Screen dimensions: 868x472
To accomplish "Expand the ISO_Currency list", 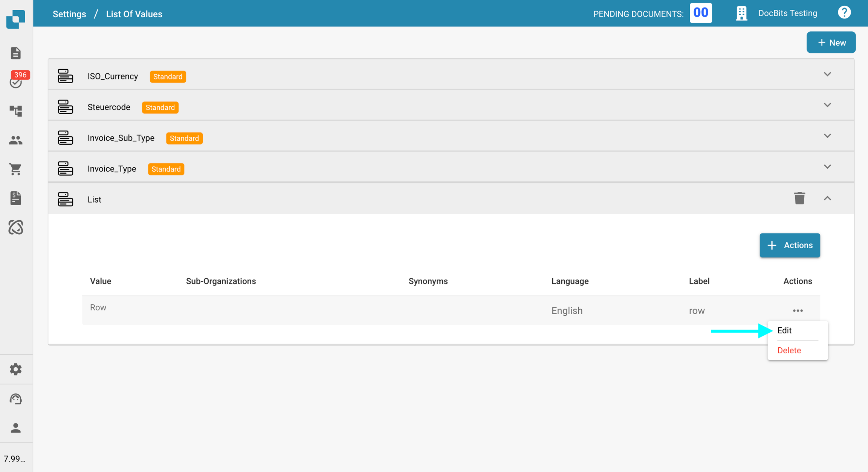I will [827, 74].
